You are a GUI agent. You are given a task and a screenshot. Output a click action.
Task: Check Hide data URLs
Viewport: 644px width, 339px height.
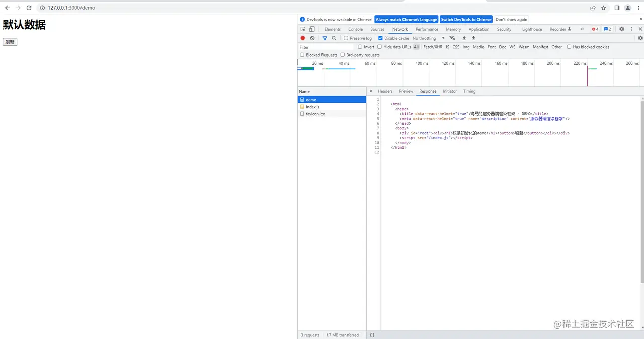point(380,47)
